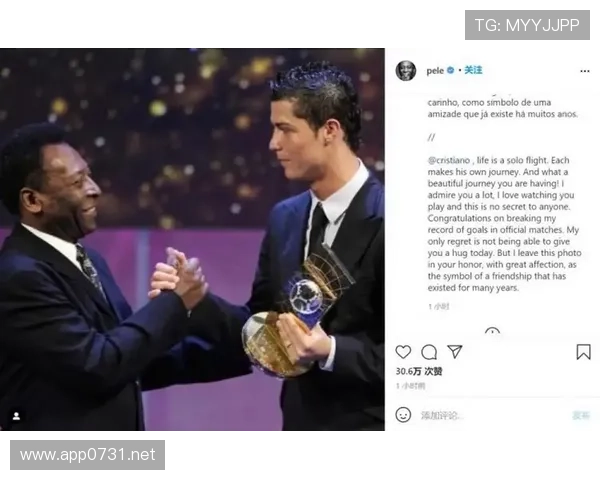Click the TG: MYYJJPP watermark label
The height and width of the screenshot is (480, 600).
tap(527, 25)
